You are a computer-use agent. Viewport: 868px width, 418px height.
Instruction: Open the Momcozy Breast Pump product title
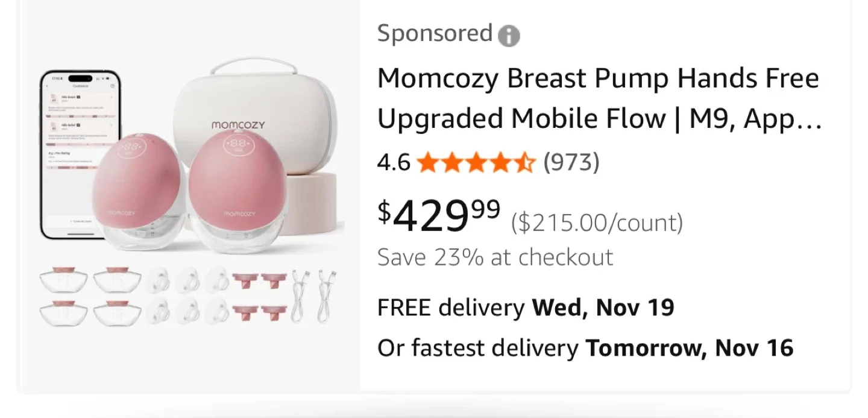[x=598, y=98]
